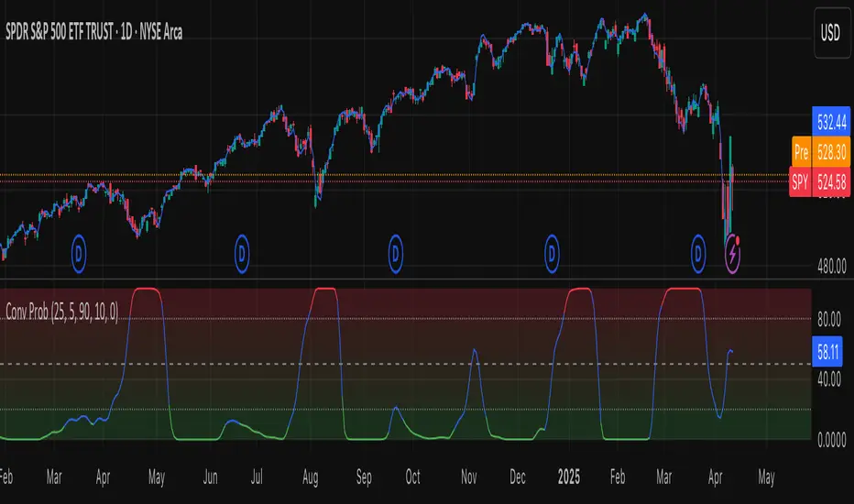854x504 pixels.
Task: Select the Nov label on time axis
Action: [x=469, y=477]
